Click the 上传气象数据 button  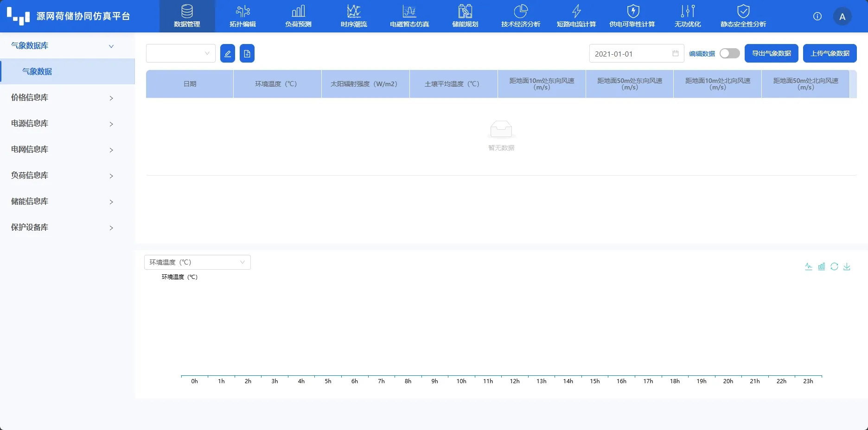(x=830, y=53)
